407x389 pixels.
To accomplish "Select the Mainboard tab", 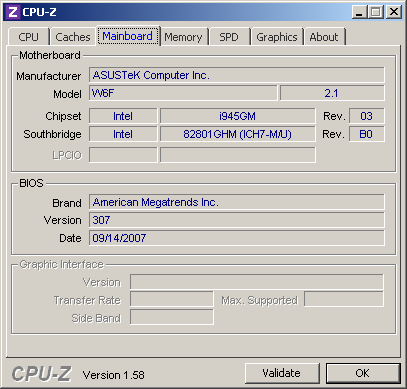I will click(x=128, y=36).
